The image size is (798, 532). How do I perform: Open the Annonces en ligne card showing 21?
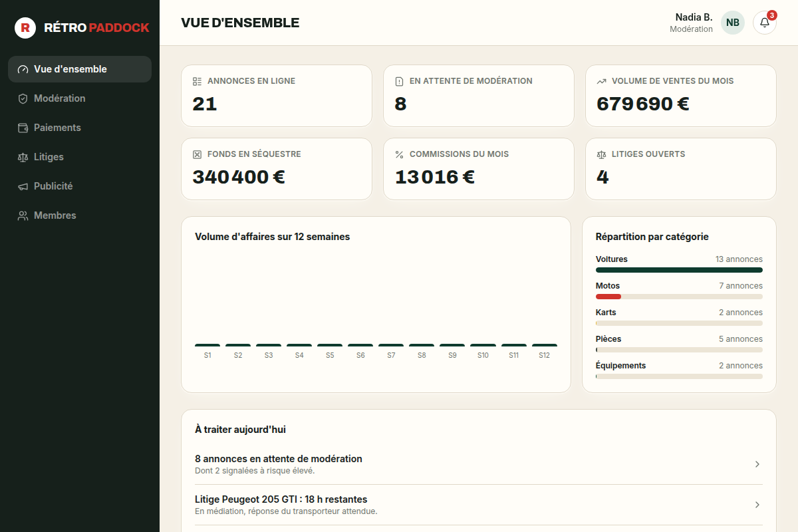(x=277, y=96)
